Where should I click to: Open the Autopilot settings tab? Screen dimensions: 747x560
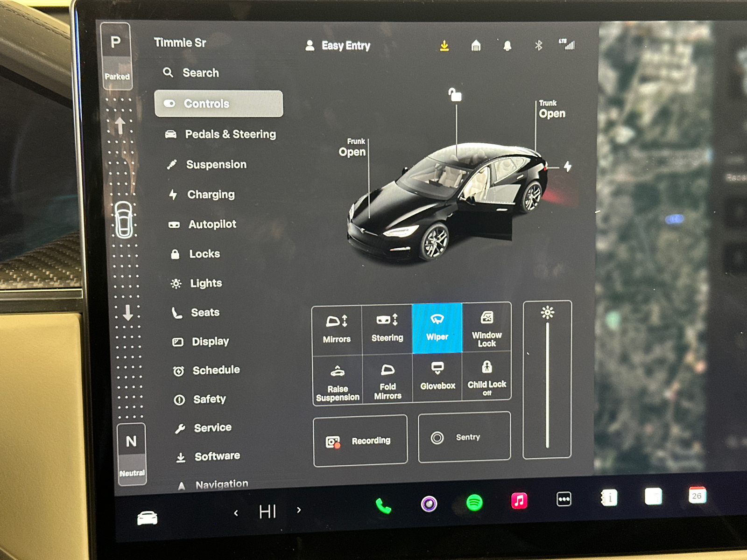point(211,224)
